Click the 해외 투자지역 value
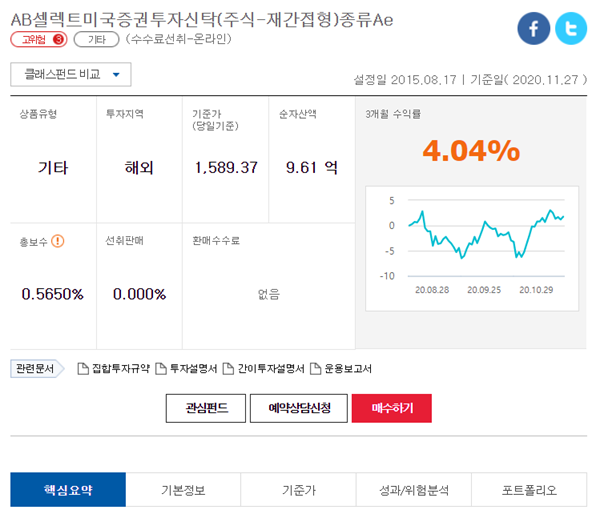This screenshot has height=514, width=592. (139, 168)
